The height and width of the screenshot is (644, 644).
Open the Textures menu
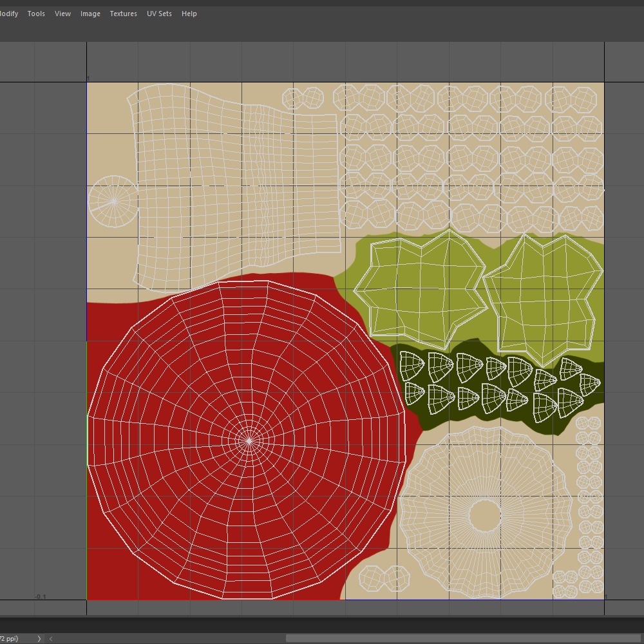coord(123,14)
